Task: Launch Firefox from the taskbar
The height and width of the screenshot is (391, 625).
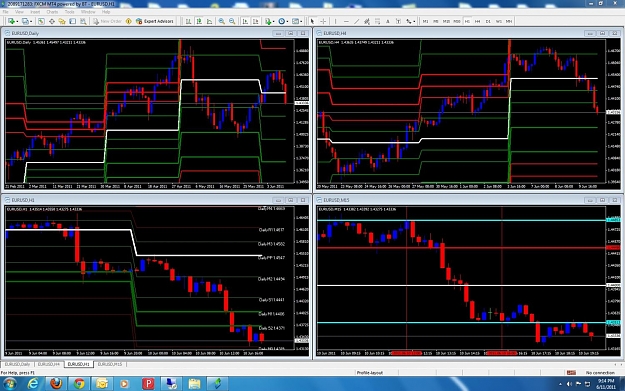Action: tap(56, 384)
